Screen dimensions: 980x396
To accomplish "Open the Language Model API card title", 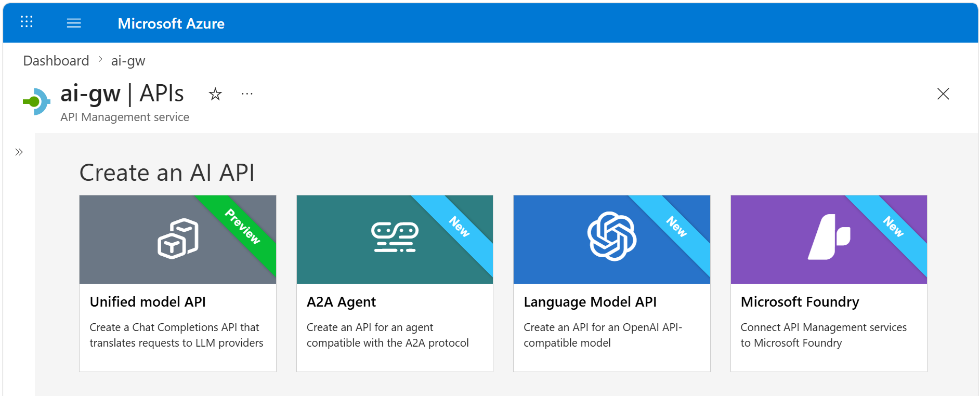I will coord(590,302).
